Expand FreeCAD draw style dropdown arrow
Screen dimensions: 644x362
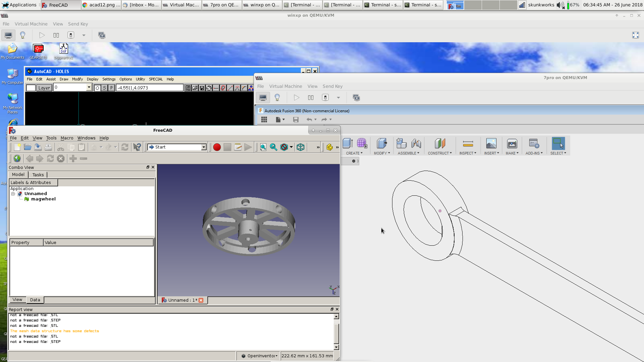click(x=291, y=147)
